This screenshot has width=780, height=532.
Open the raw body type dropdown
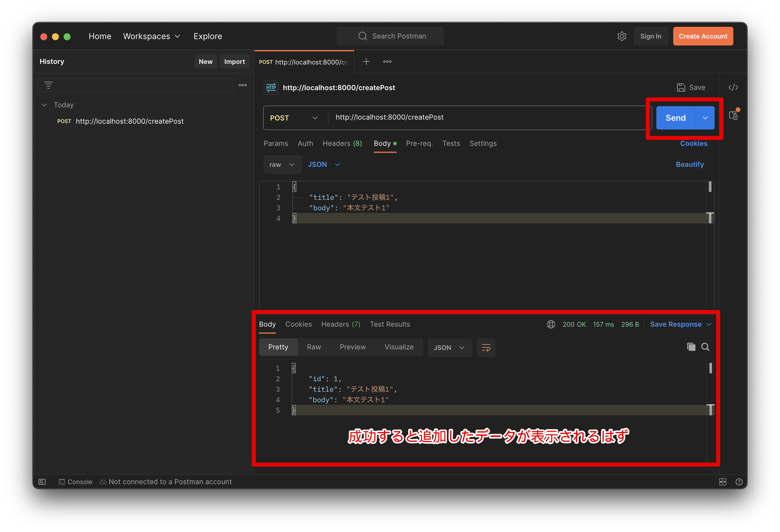point(282,164)
